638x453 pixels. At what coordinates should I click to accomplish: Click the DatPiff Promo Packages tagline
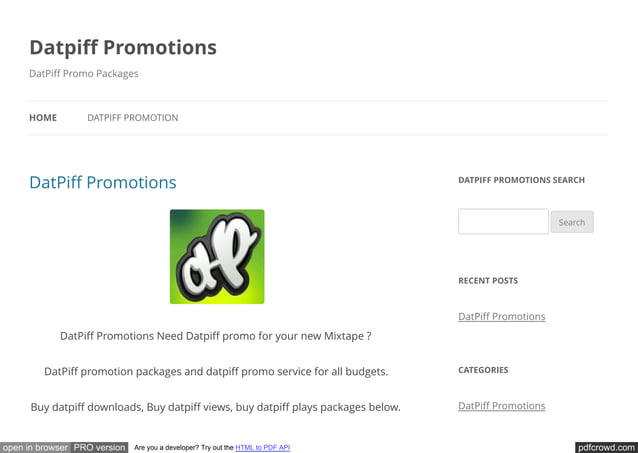(x=84, y=74)
